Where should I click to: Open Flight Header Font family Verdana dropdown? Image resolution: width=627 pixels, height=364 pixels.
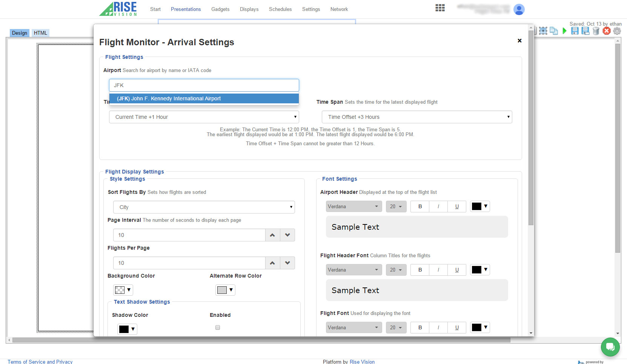tap(354, 270)
